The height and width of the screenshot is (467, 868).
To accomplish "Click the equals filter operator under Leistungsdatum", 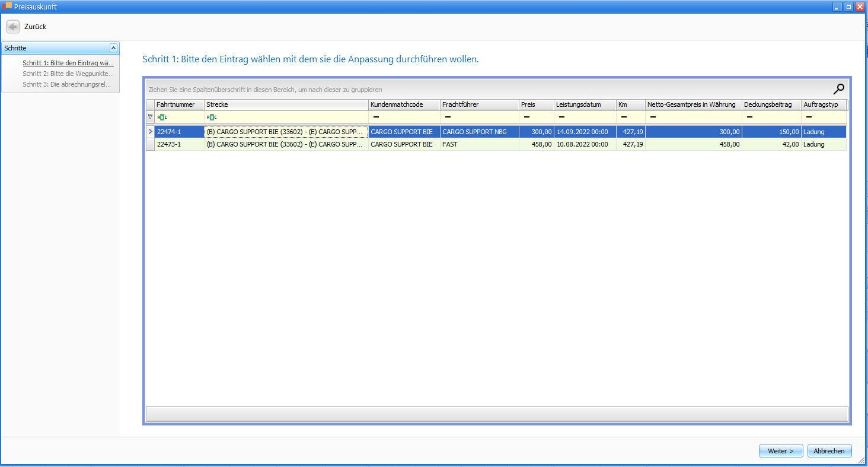I will tap(561, 117).
